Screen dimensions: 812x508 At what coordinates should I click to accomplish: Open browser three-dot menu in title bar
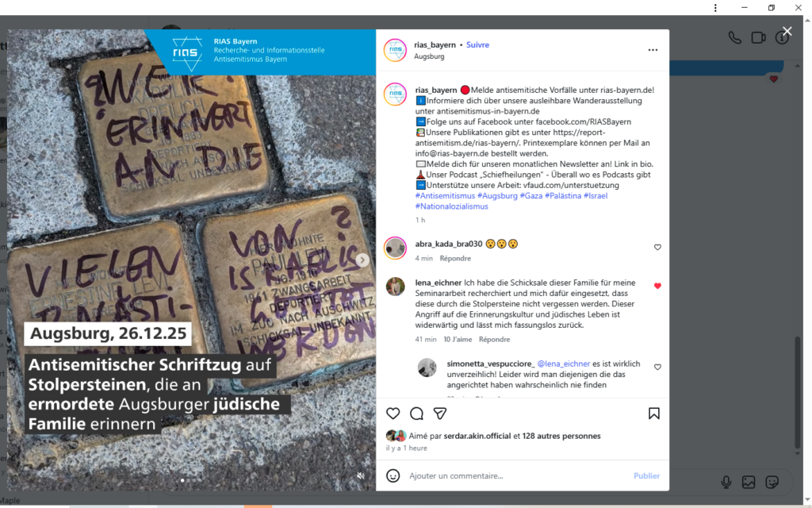click(715, 8)
